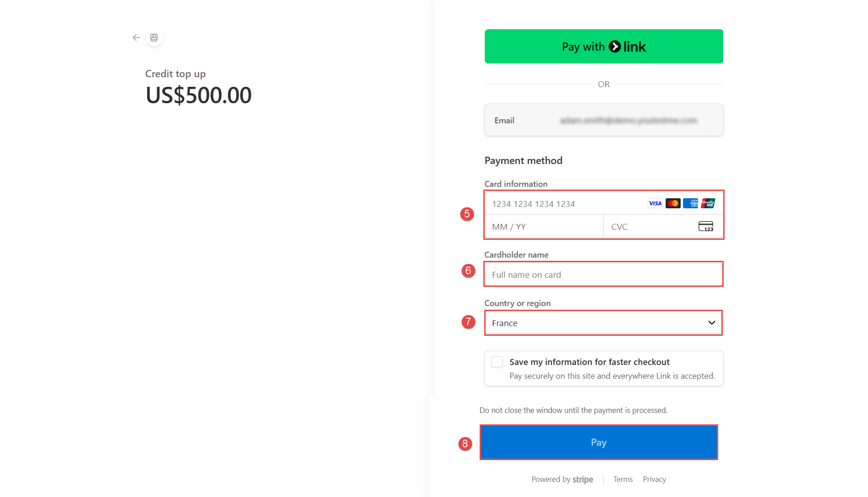The image size is (868, 497).
Task: Click the chevron beside France
Action: click(x=711, y=323)
